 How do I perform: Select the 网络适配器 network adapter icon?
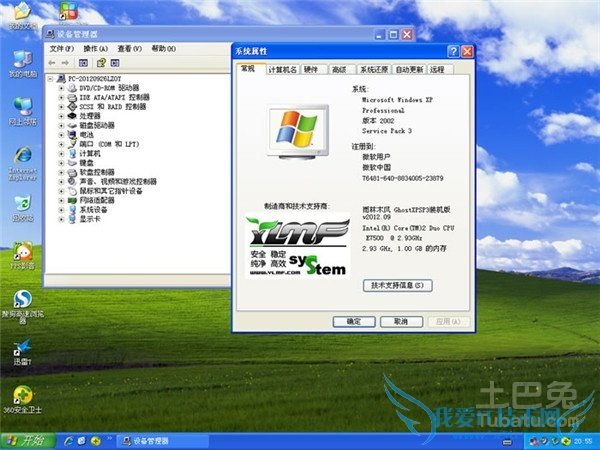[x=72, y=201]
